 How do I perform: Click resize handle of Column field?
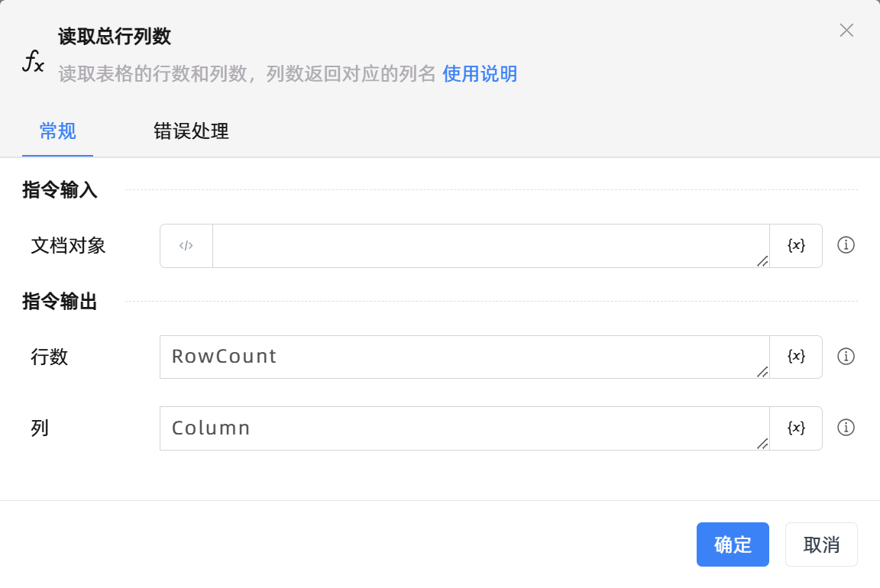pyautogui.click(x=762, y=443)
